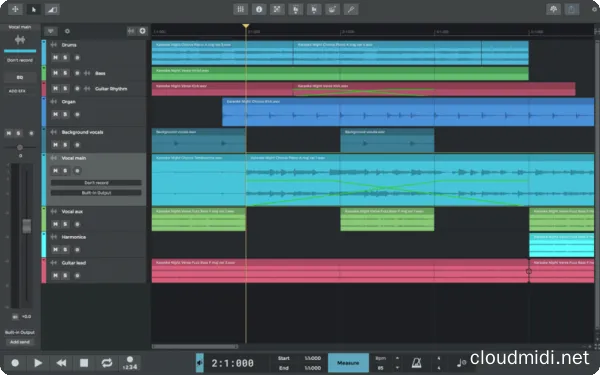The width and height of the screenshot is (600, 375).
Task: Open the cloud/tree community icon
Action: (553, 9)
